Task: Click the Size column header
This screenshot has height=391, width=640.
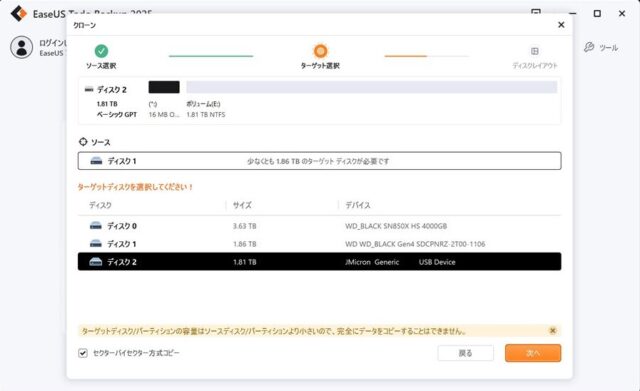Action: click(x=242, y=205)
